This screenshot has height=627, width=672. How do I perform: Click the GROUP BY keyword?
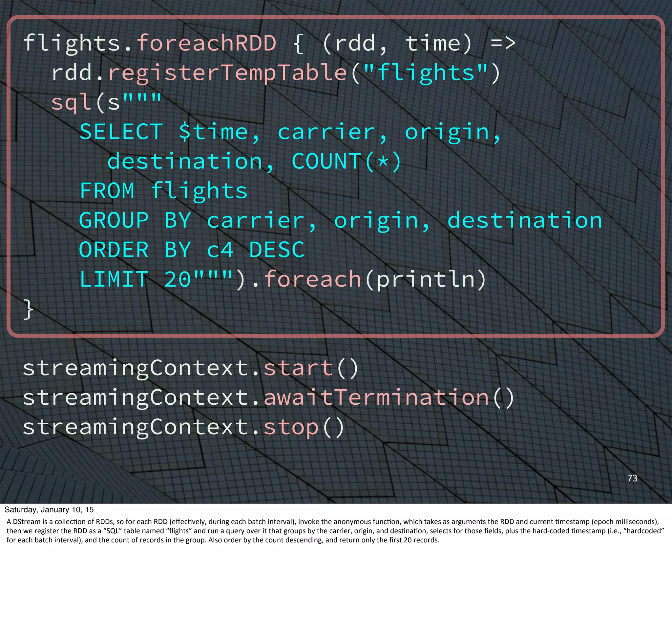click(x=135, y=220)
